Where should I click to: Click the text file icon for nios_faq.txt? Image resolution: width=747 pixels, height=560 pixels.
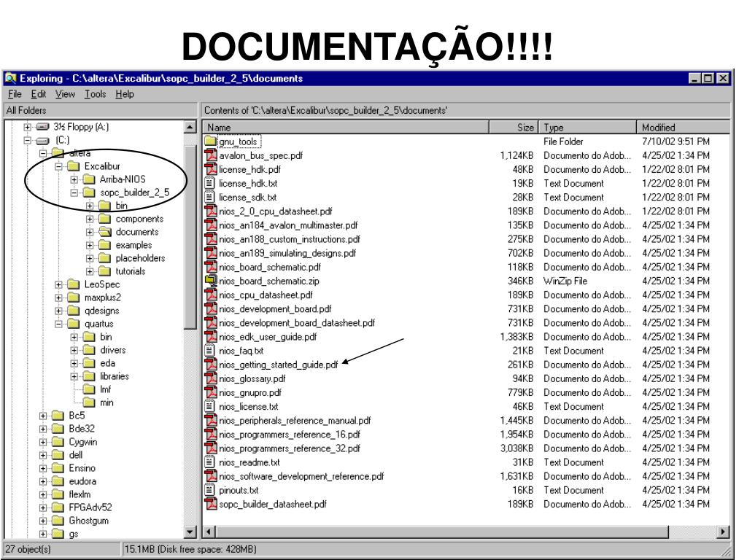point(211,351)
